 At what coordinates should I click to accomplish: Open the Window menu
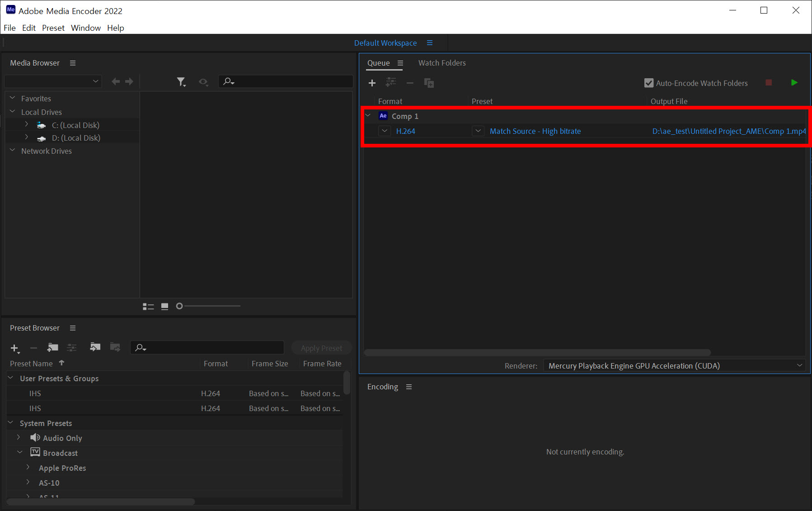click(x=86, y=28)
